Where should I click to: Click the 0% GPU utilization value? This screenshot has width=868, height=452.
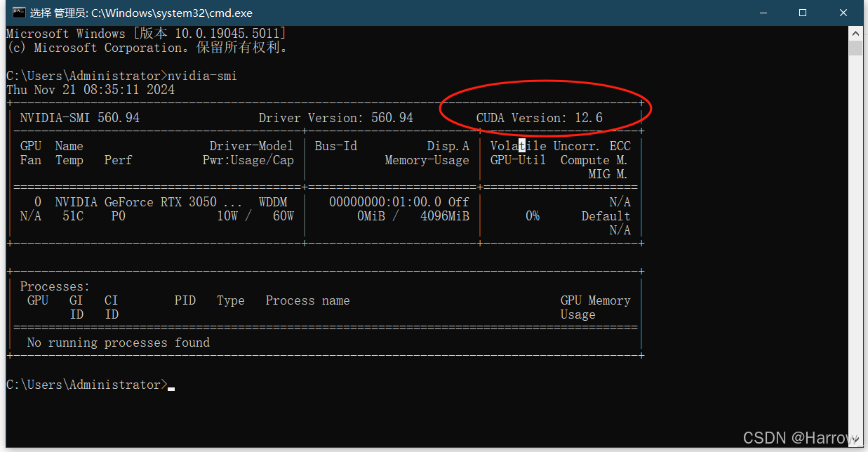[x=533, y=216]
